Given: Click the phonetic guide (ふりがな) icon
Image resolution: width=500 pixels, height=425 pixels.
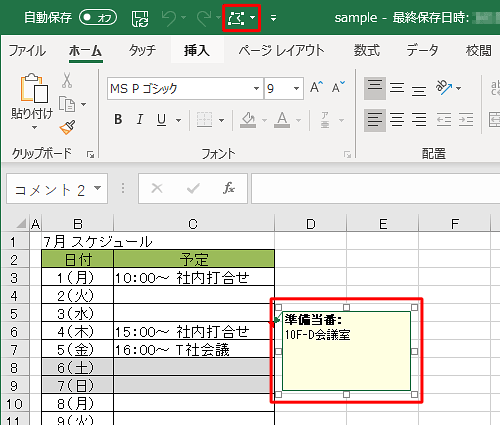Looking at the screenshot, I should click(x=325, y=120).
